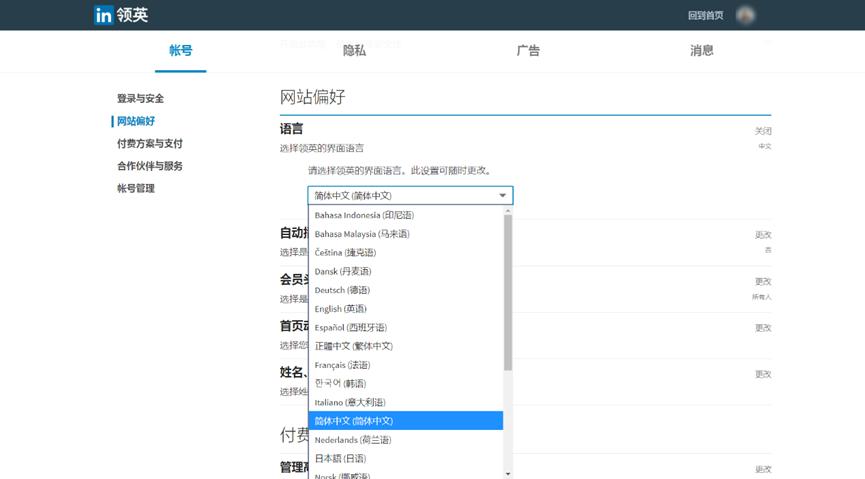This screenshot has height=479, width=865.
Task: Open 帐号管理 in the sidebar
Action: pos(136,188)
